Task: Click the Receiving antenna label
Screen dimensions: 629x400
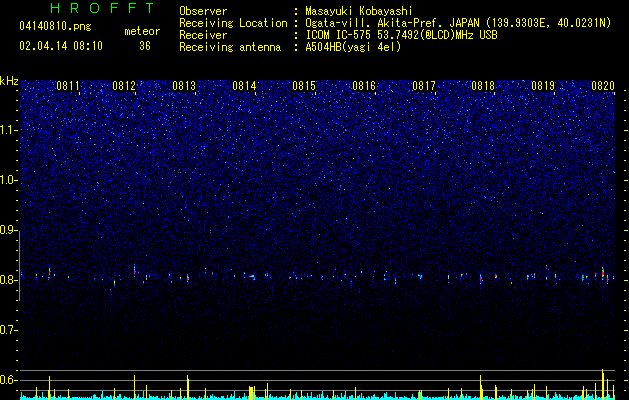Action: tap(230, 47)
